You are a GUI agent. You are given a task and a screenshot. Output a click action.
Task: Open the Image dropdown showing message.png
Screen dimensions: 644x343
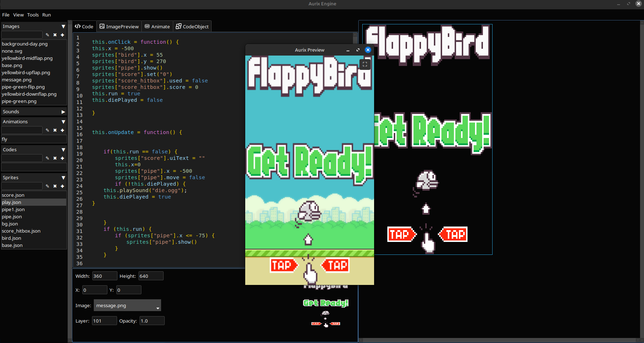127,305
